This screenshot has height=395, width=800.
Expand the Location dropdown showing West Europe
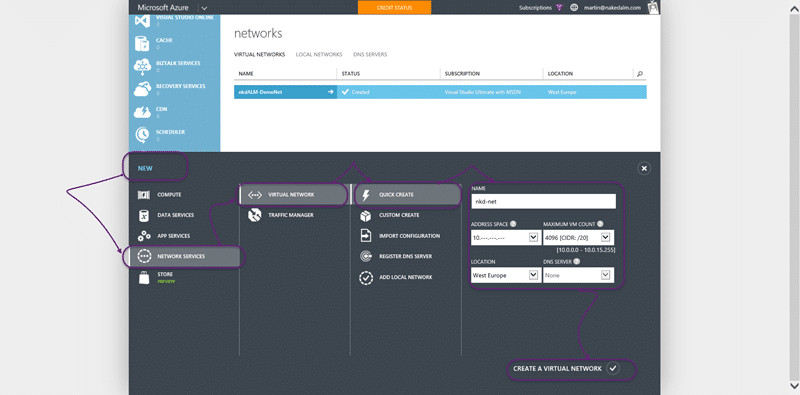[x=505, y=275]
